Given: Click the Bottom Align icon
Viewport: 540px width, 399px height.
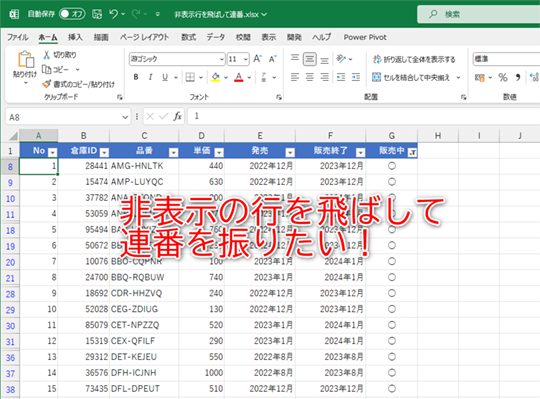Looking at the screenshot, I should 324,60.
